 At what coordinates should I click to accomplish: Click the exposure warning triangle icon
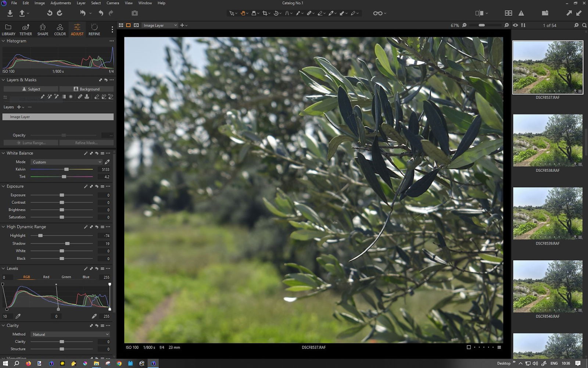(521, 13)
